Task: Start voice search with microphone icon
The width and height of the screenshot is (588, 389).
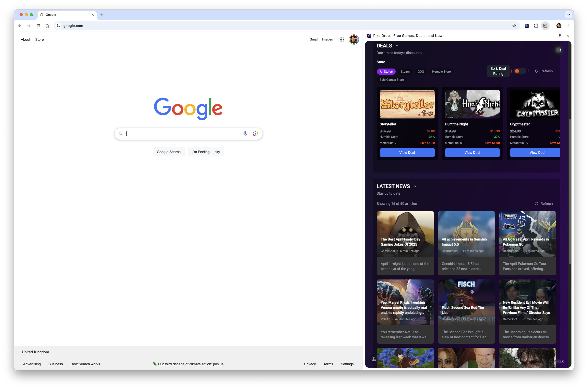Action: click(245, 133)
